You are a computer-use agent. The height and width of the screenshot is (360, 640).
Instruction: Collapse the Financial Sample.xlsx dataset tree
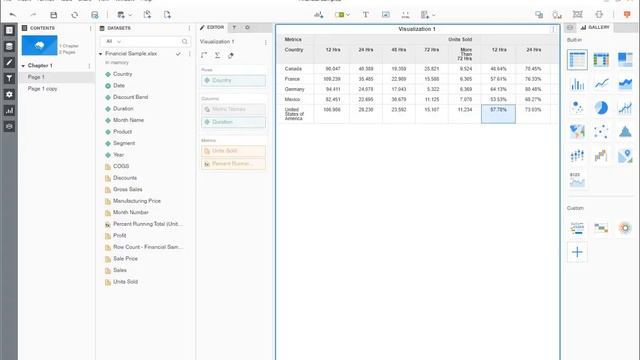coord(100,53)
